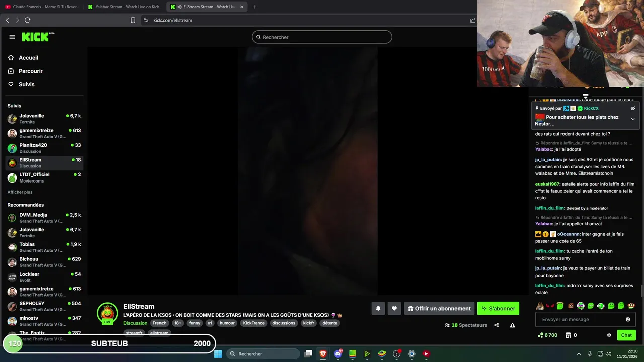The width and height of the screenshot is (644, 362).
Task: Open the recommended Tobias channel
Action: click(44, 247)
